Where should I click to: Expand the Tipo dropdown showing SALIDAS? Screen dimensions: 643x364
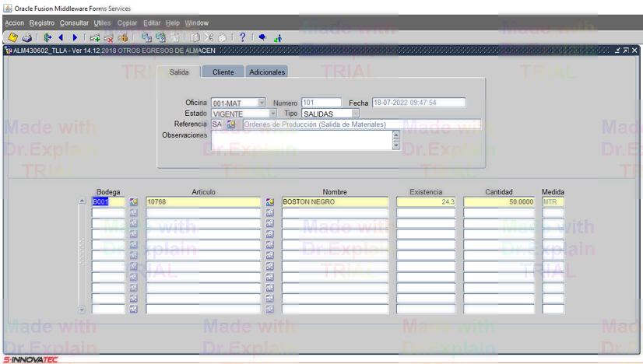point(355,114)
